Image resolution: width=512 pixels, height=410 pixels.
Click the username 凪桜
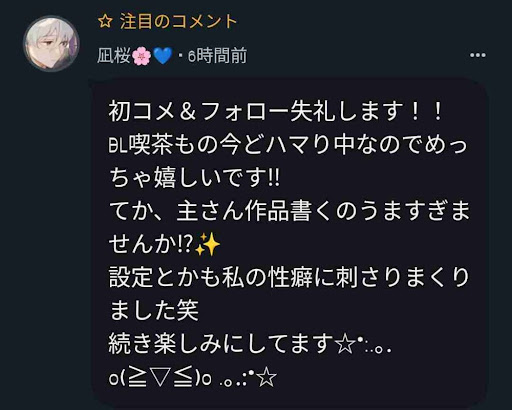point(114,56)
